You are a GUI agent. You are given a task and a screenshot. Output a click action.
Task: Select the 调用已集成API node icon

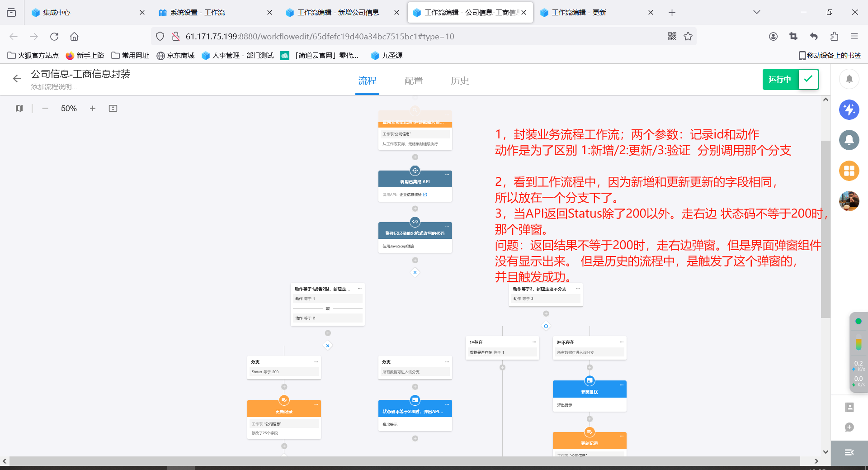[x=415, y=171]
